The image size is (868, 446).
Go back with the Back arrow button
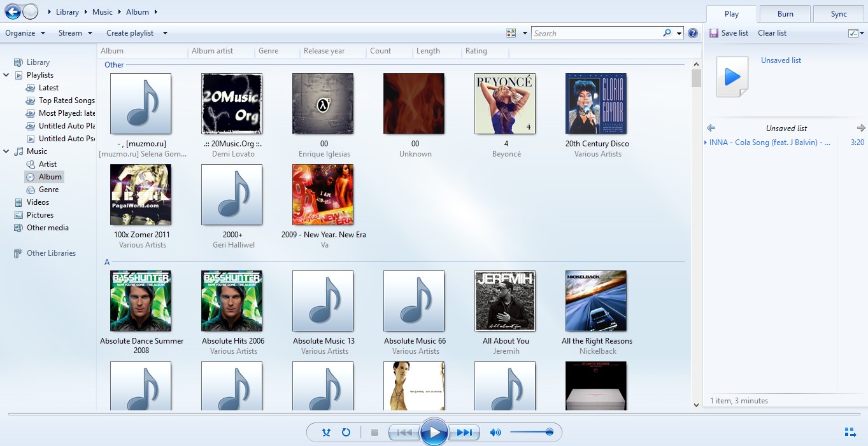click(12, 11)
